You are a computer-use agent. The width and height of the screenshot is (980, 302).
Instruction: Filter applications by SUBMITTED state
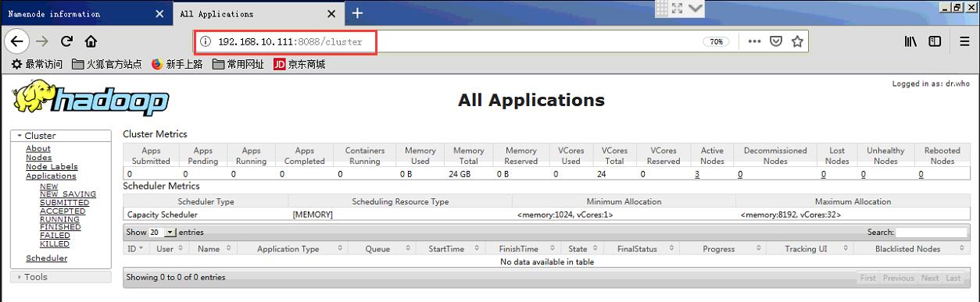[64, 203]
